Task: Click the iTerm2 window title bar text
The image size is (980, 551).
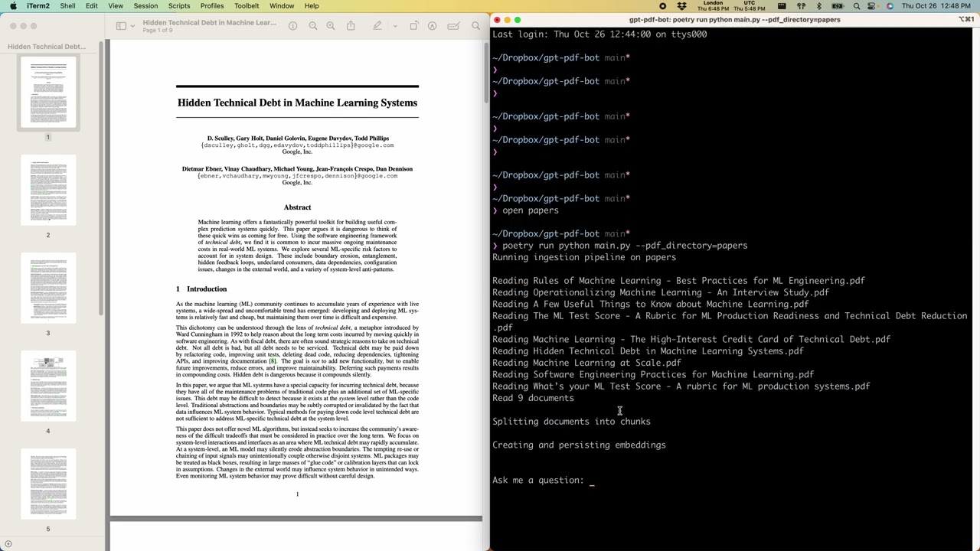Action: pos(735,20)
